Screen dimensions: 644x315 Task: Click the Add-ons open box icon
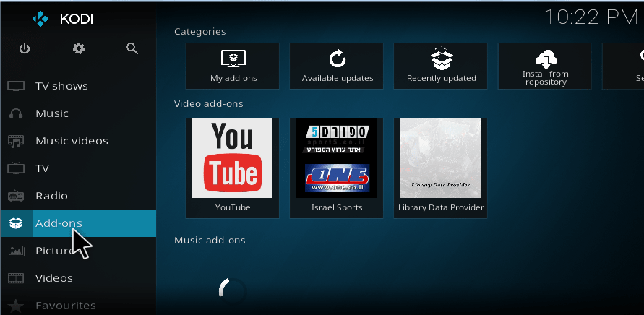[x=16, y=223]
